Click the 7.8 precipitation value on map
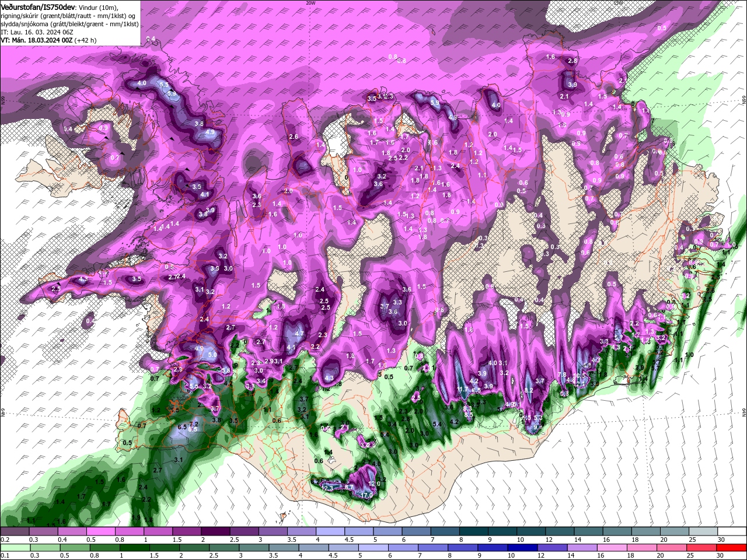The width and height of the screenshot is (747, 560). 562,374
